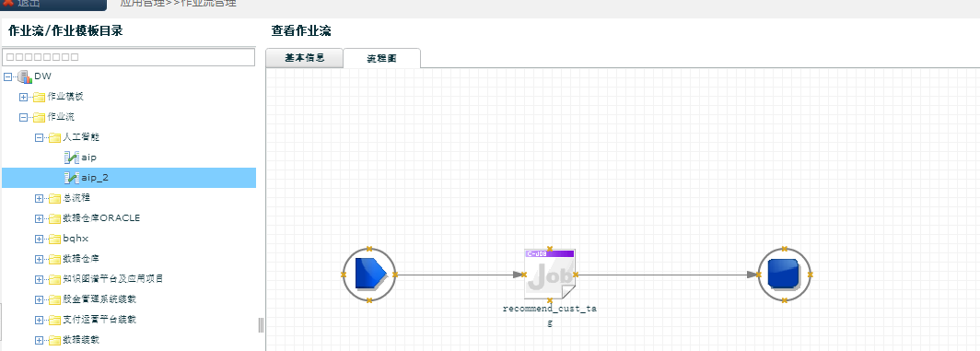Screen dimensions: 980x351
Task: Switch to the 基本信息 tab
Action: click(x=304, y=57)
